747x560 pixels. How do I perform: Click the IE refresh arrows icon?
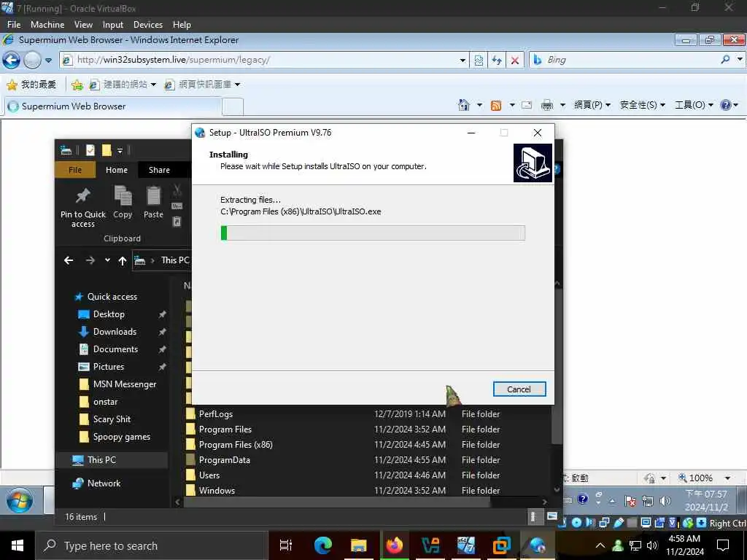pyautogui.click(x=497, y=60)
